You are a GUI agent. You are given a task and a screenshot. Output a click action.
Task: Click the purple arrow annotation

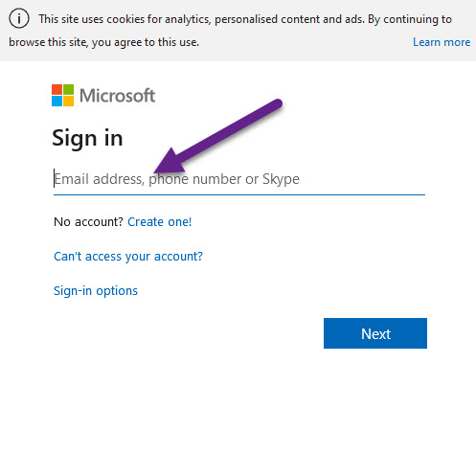coord(218,137)
